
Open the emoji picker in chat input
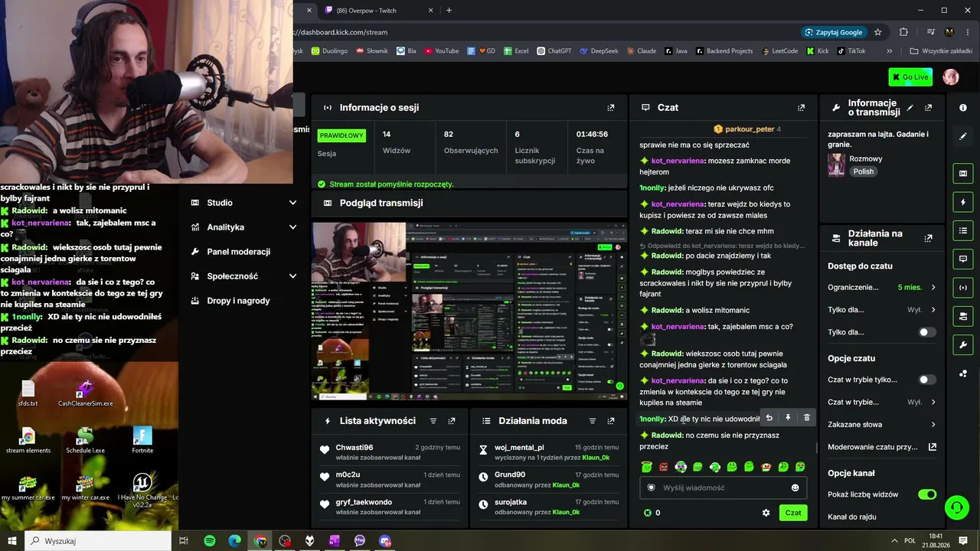pos(795,487)
